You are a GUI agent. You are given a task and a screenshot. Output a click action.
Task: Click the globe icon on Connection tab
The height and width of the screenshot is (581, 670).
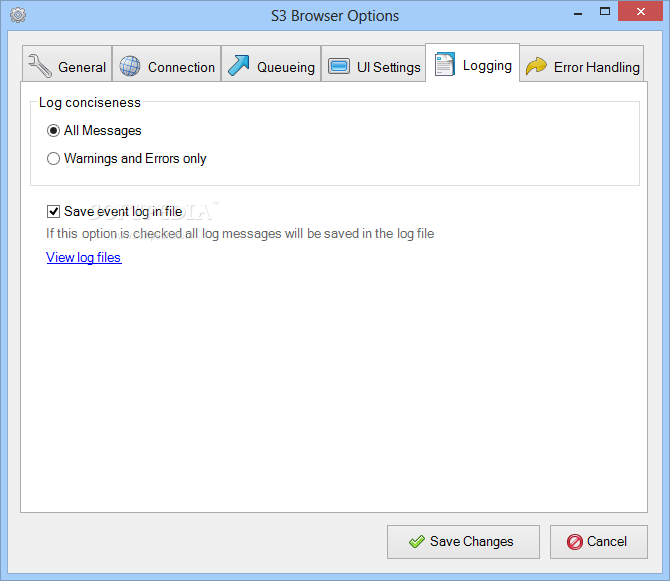coord(130,66)
